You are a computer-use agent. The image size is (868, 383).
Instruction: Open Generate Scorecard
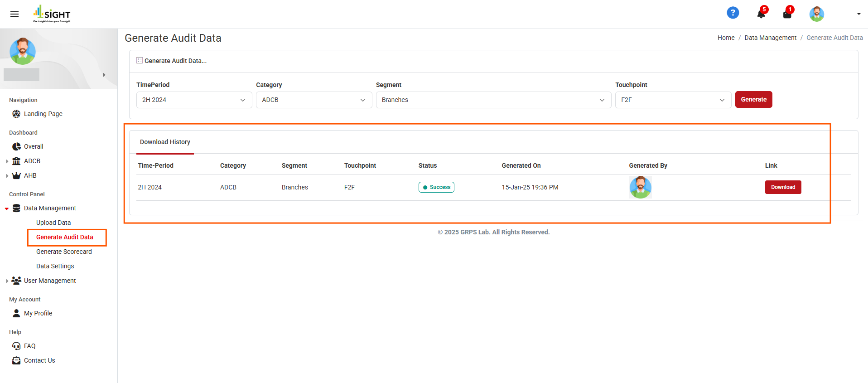pyautogui.click(x=64, y=252)
